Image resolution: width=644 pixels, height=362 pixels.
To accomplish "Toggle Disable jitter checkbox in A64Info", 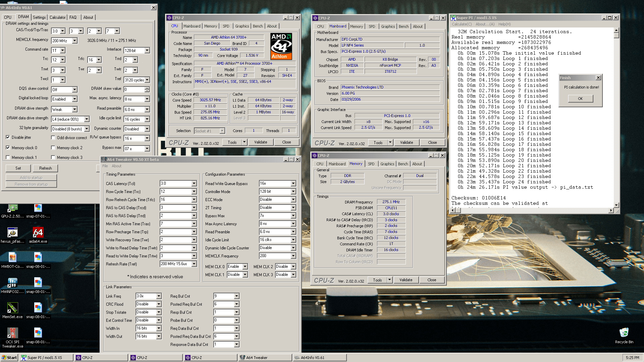I will click(8, 137).
